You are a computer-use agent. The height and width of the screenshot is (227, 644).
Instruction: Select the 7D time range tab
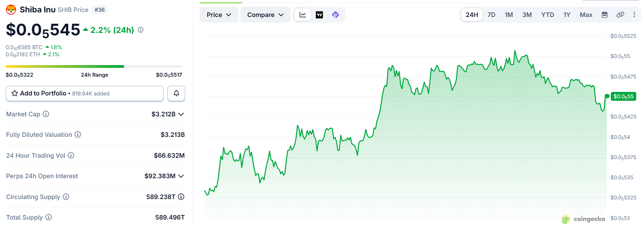click(x=491, y=15)
